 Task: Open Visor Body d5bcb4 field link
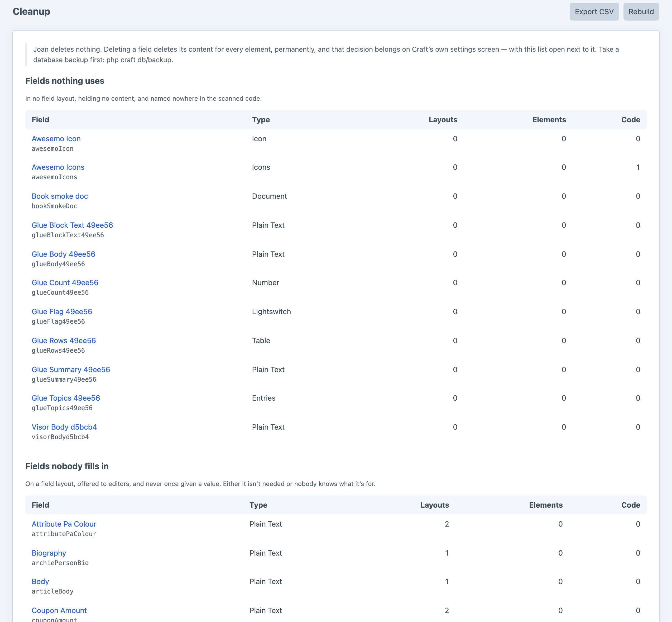coord(64,427)
